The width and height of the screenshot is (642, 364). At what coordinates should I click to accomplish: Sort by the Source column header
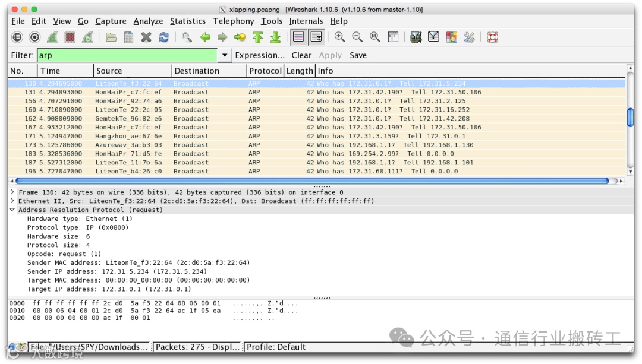point(133,71)
